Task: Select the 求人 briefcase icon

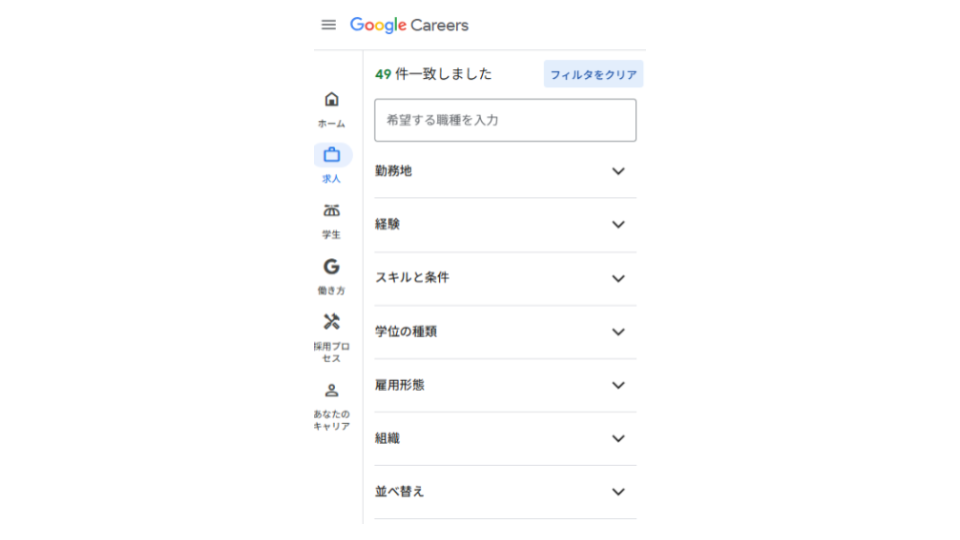Action: (x=332, y=155)
